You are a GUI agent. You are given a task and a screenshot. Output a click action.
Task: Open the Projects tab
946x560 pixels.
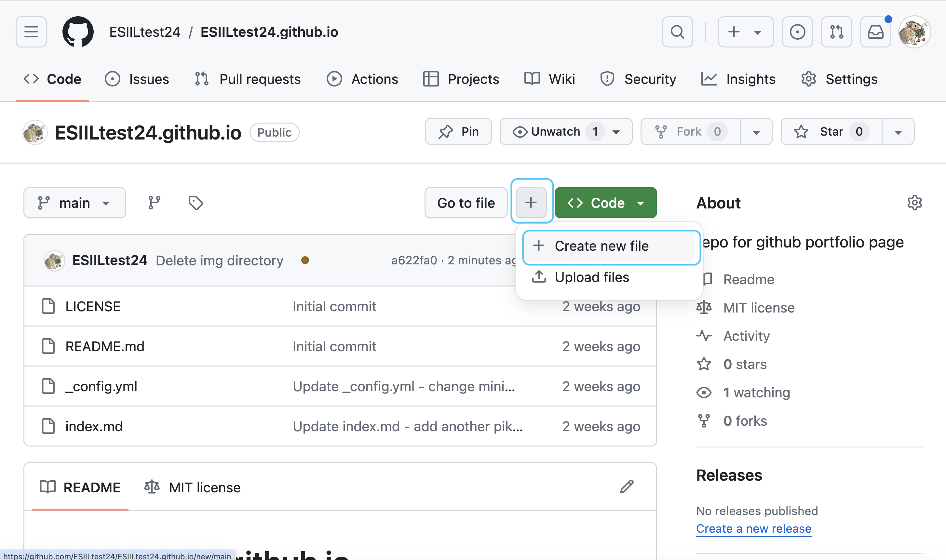coord(461,79)
